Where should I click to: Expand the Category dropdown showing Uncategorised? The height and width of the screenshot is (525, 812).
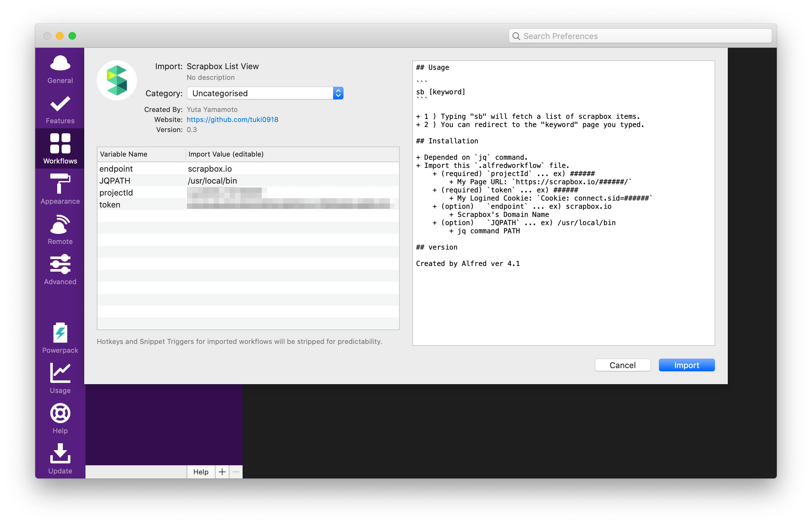[265, 93]
